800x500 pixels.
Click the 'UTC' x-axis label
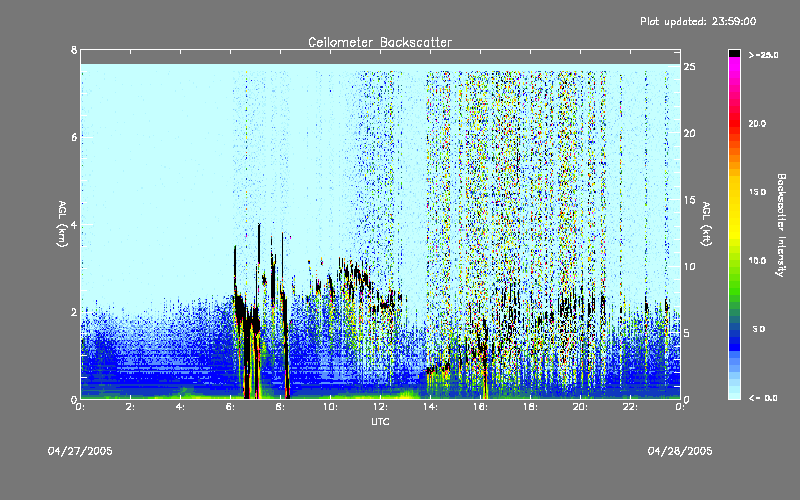[x=380, y=421]
